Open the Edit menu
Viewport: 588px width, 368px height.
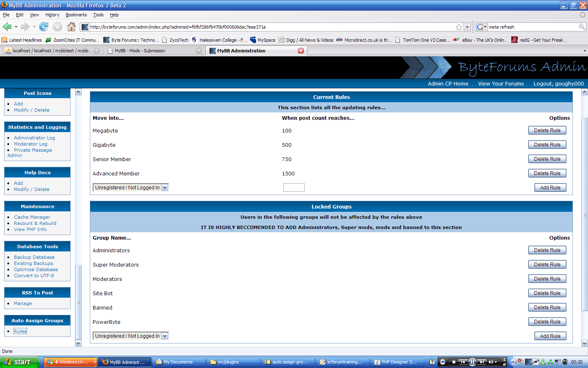(x=20, y=15)
